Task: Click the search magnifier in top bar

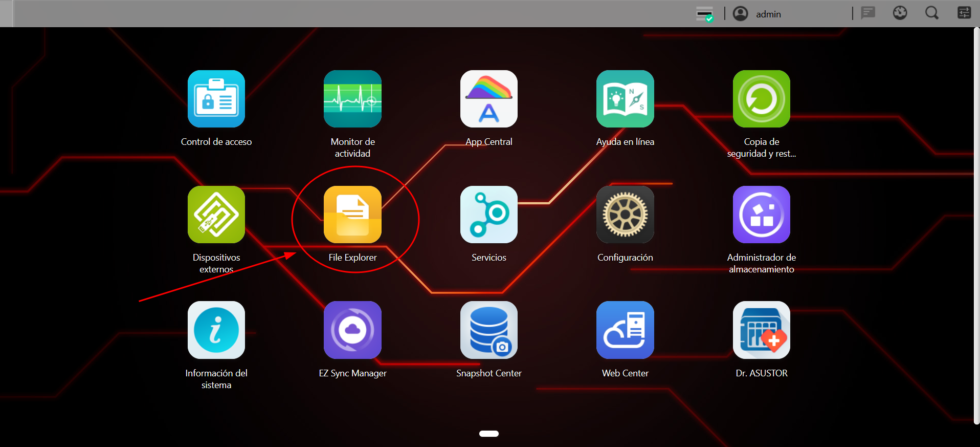Action: (x=931, y=13)
